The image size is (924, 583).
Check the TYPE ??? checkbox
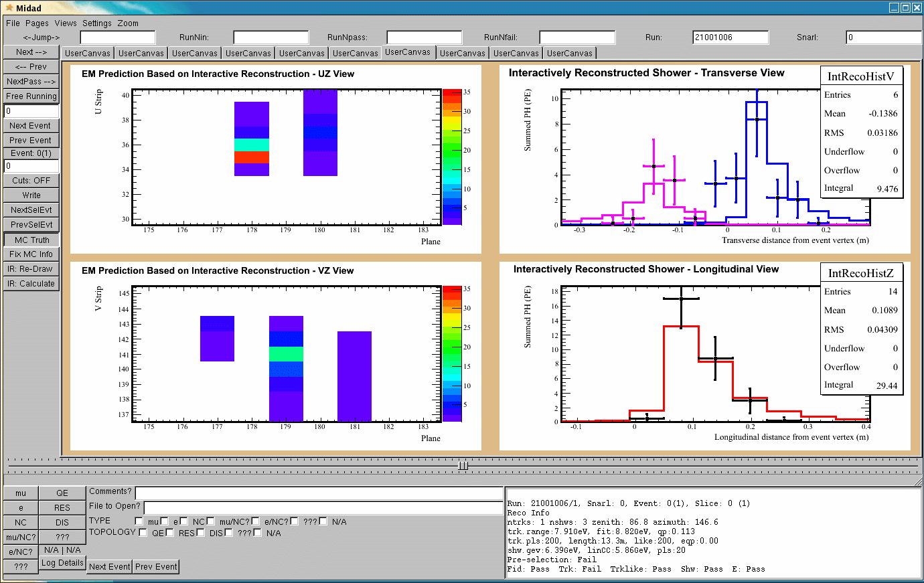[x=295, y=521]
